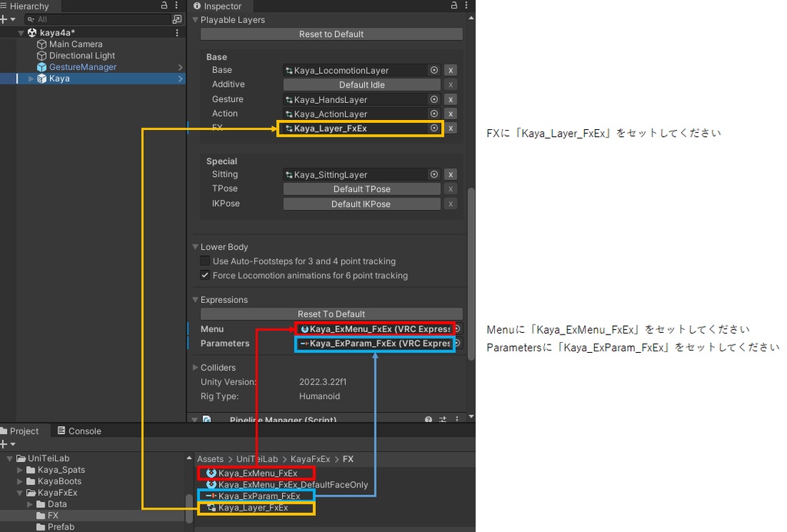Switch to the Console tab
This screenshot has width=787, height=532.
tap(79, 431)
